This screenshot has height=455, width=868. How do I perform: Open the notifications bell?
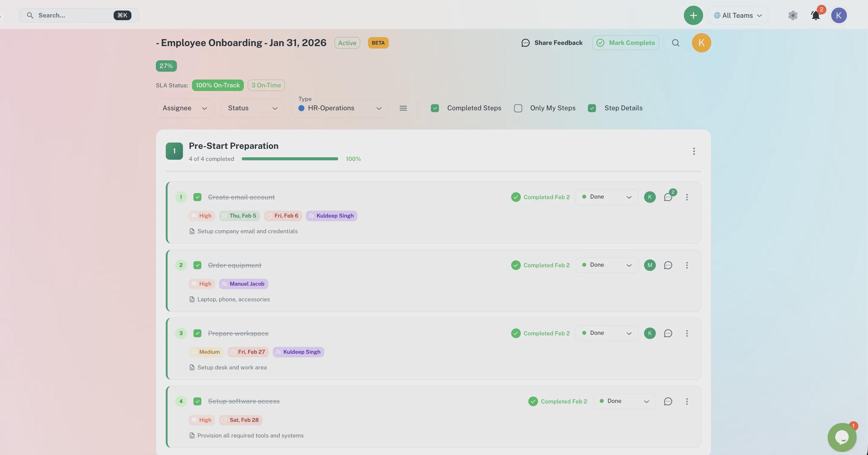coord(815,15)
